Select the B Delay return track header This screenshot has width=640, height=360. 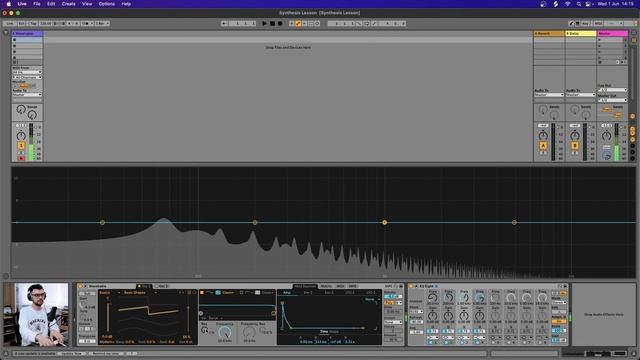point(581,33)
